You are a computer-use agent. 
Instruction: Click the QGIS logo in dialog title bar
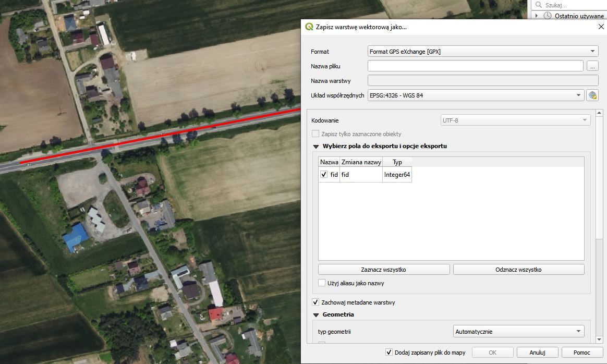point(309,27)
